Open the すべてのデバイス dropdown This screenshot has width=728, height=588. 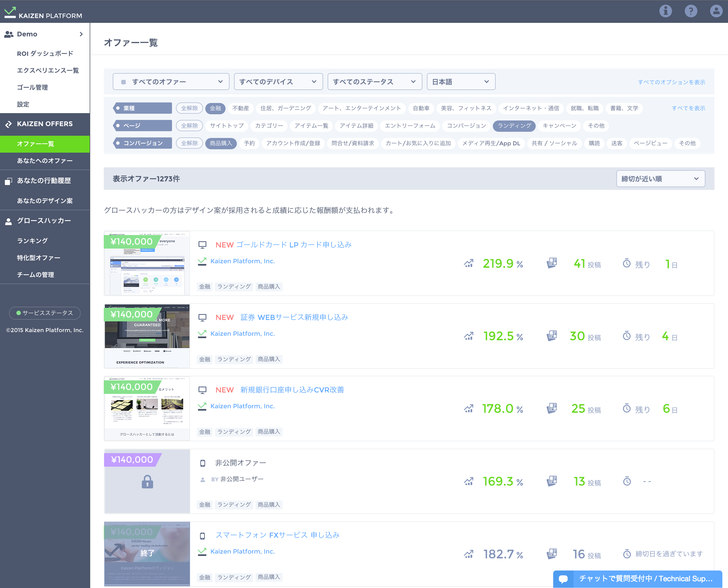(278, 82)
